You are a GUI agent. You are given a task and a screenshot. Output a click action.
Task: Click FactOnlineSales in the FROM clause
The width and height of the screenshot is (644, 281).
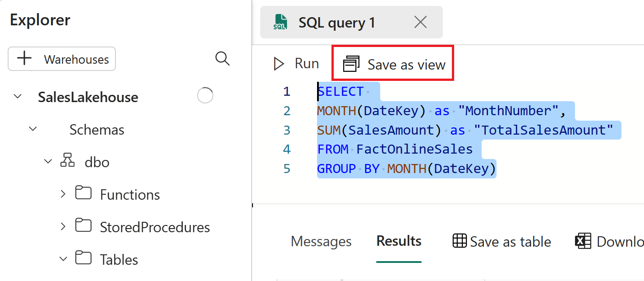[414, 149]
